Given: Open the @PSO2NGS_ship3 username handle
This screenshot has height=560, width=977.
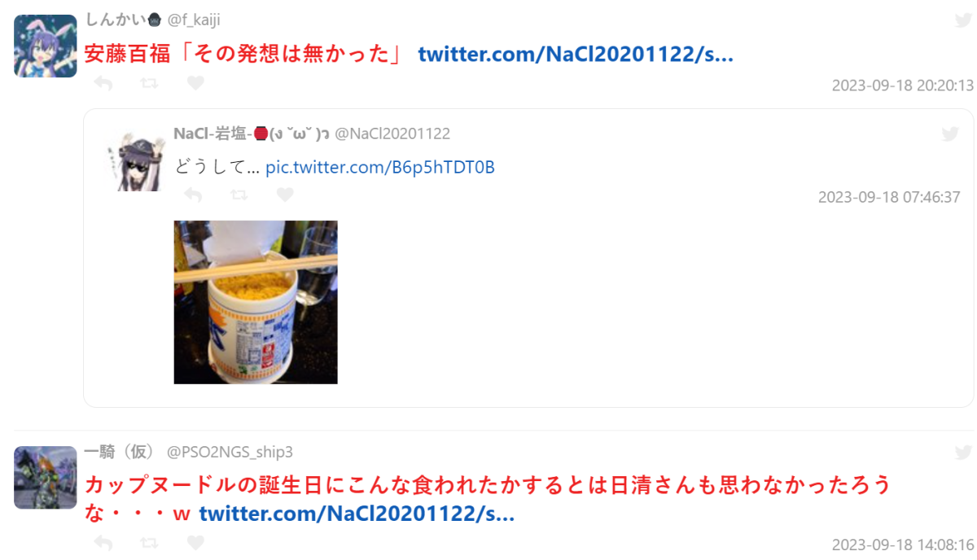Looking at the screenshot, I should 230,452.
